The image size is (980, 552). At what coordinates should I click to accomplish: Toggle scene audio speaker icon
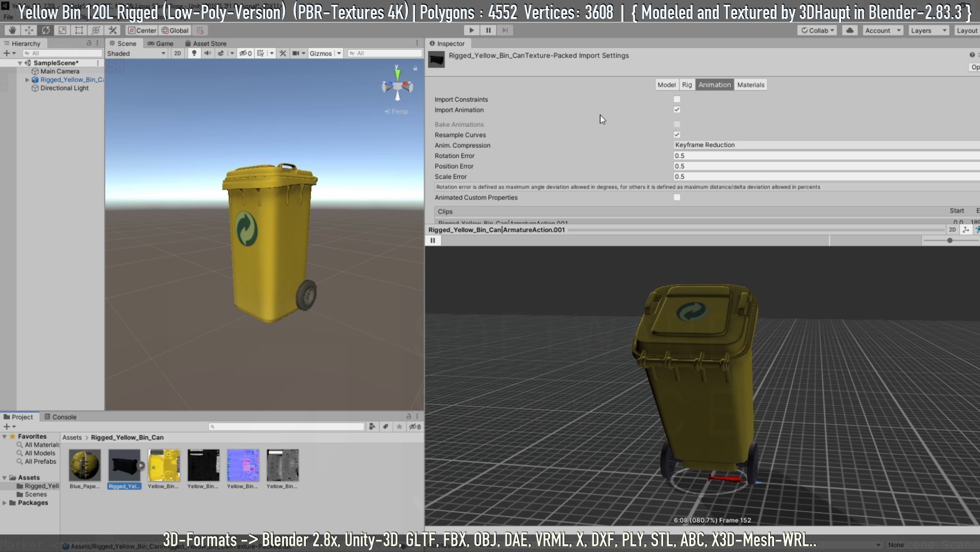(207, 53)
